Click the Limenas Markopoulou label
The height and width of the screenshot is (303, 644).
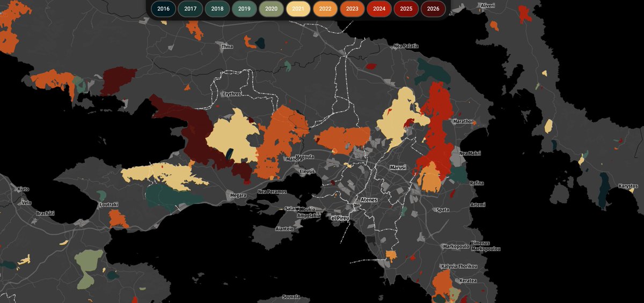click(x=486, y=246)
